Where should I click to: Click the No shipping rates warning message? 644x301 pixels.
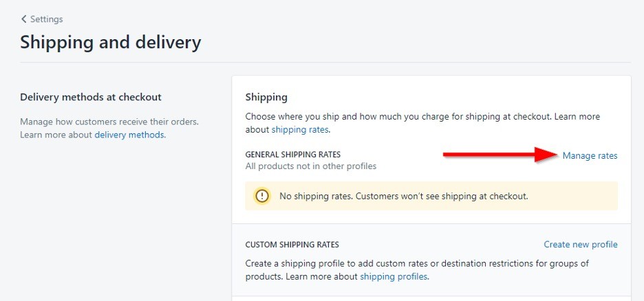click(403, 196)
